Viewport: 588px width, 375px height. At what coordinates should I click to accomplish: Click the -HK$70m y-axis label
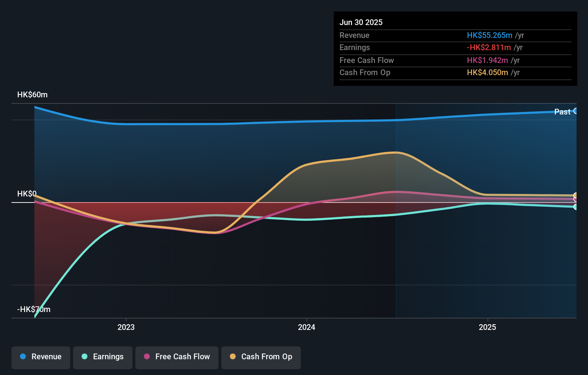(34, 310)
